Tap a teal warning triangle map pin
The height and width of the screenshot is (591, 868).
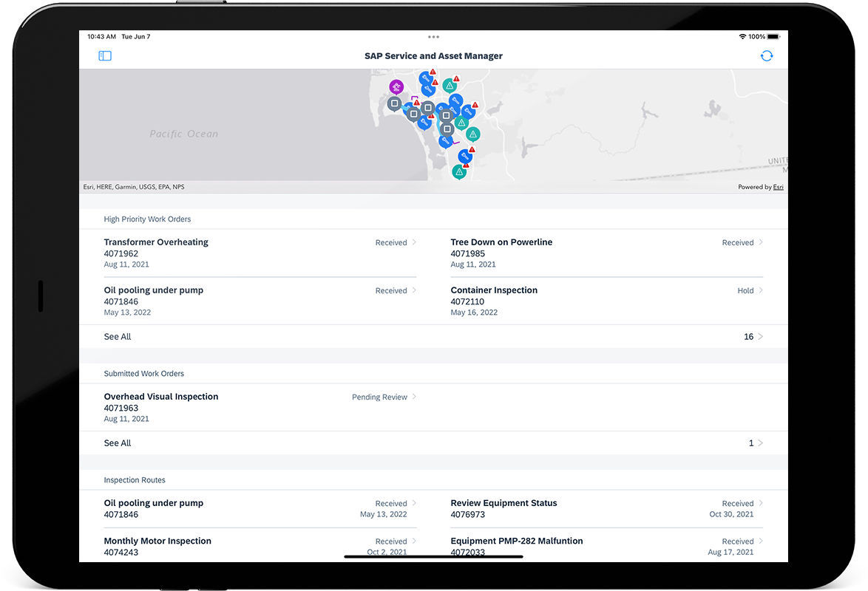472,134
